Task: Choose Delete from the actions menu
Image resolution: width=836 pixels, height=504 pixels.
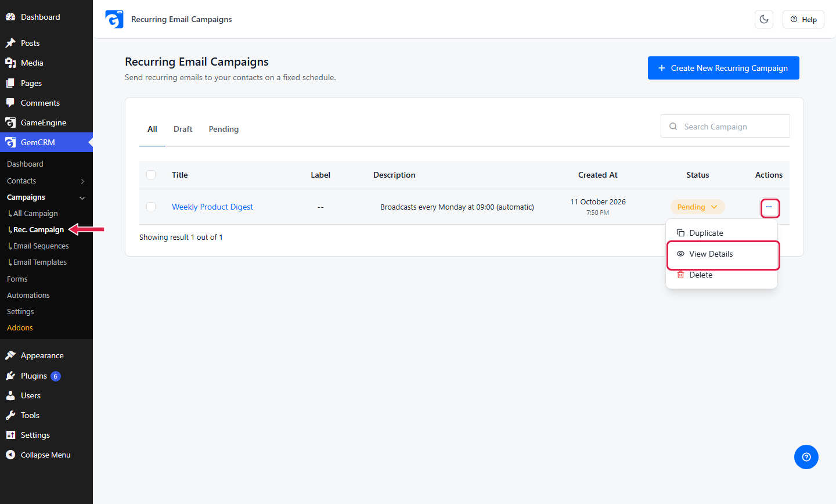Action: [x=722, y=275]
